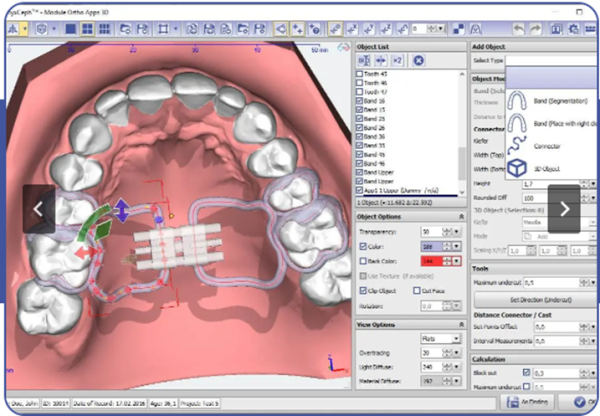This screenshot has width=600, height=416.
Task: Choose Band (Segmentation) from type list
Action: point(551,101)
